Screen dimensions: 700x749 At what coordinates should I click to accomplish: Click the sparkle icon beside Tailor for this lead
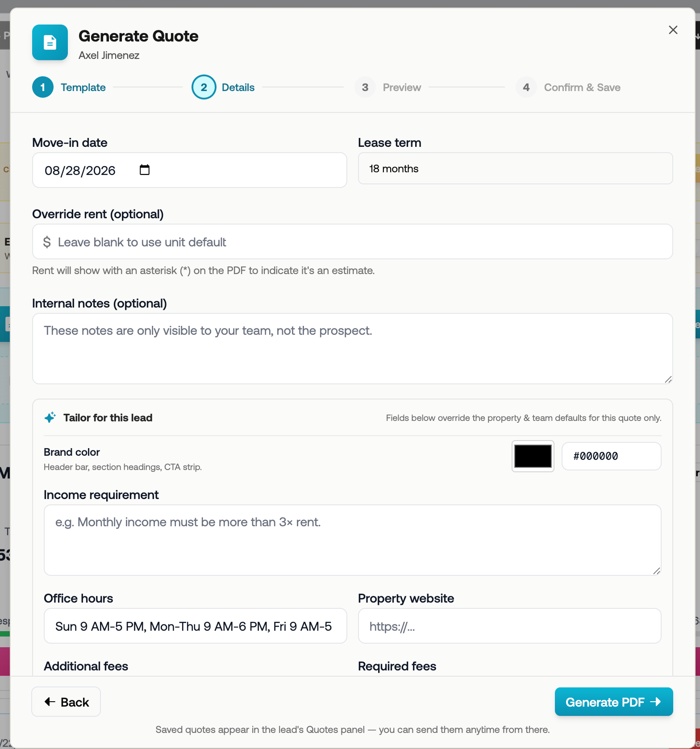(x=50, y=417)
